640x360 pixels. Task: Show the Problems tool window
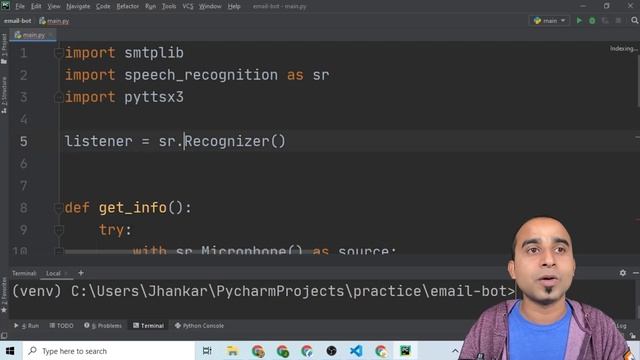click(103, 326)
